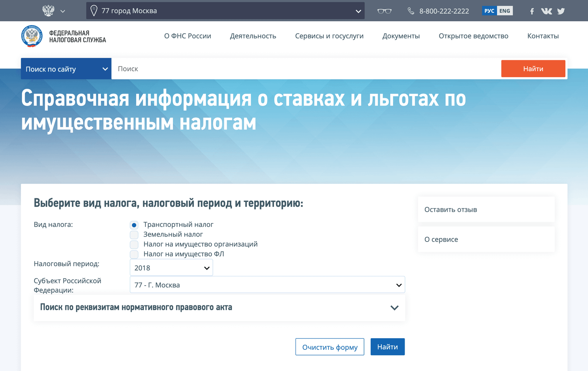This screenshot has height=371, width=588.
Task: Click the location pin icon
Action: pos(94,11)
